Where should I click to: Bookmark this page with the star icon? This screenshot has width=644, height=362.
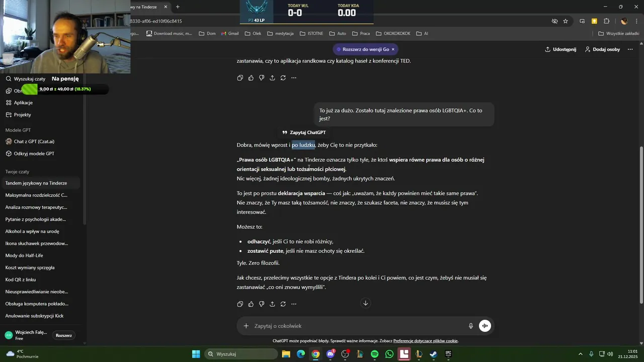[x=566, y=21]
